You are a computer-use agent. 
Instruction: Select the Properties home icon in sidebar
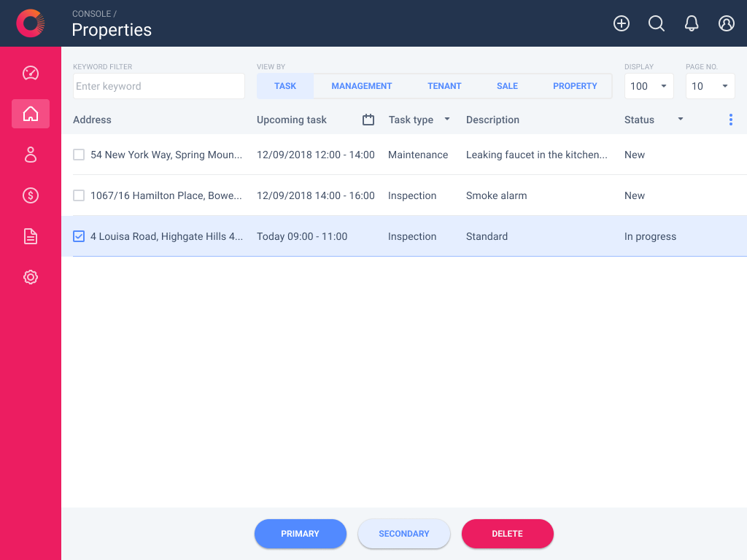(x=31, y=114)
